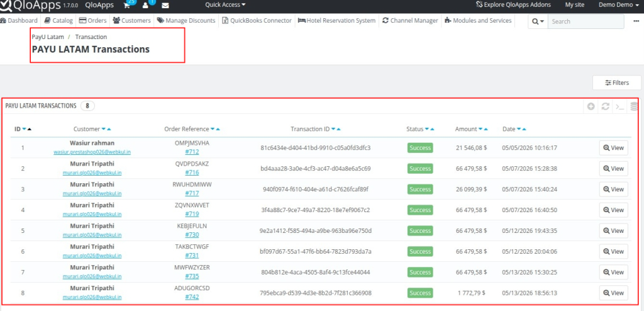This screenshot has width=644, height=311.
Task: Click transaction ID 81c6434e-d404-41bd-9910-c05a0fd3dfc3
Action: tap(316, 148)
